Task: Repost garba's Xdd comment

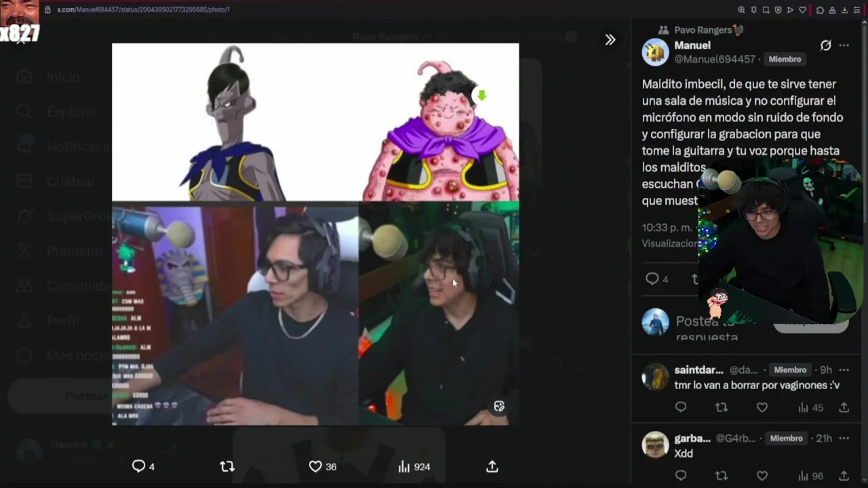Action: click(x=722, y=476)
